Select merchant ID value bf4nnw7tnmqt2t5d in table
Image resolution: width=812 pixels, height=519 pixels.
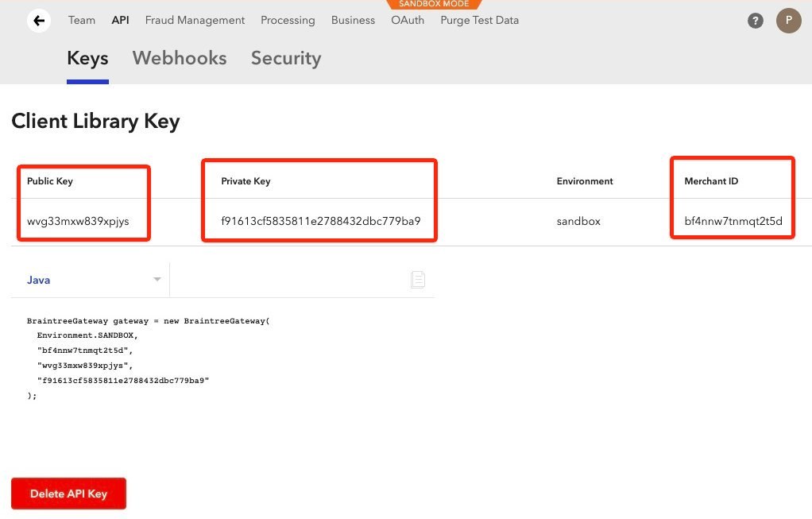(733, 221)
